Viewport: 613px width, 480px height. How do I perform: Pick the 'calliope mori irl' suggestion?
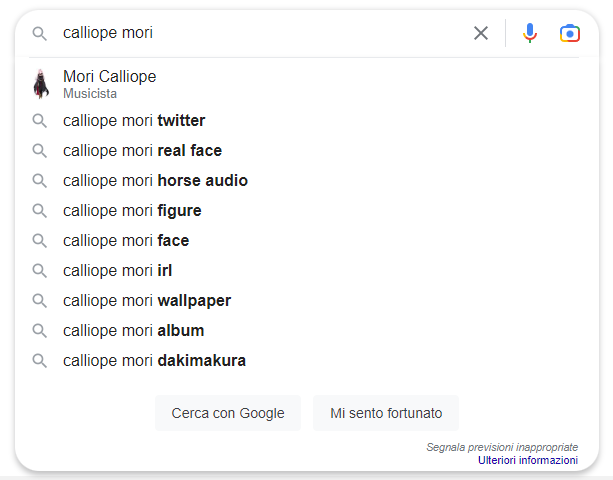[304, 271]
